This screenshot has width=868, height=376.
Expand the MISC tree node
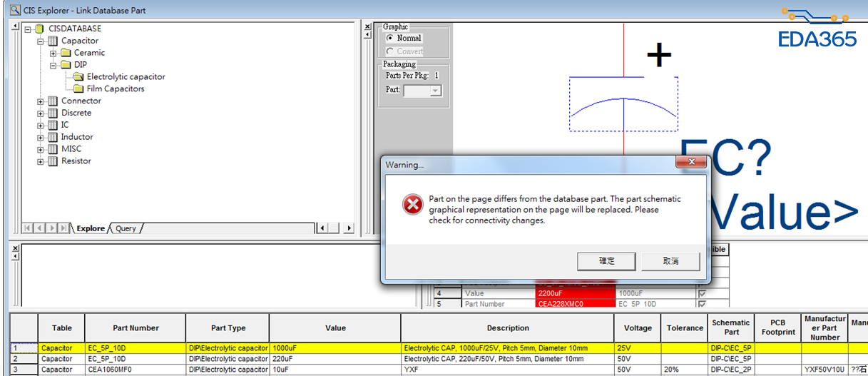point(41,150)
